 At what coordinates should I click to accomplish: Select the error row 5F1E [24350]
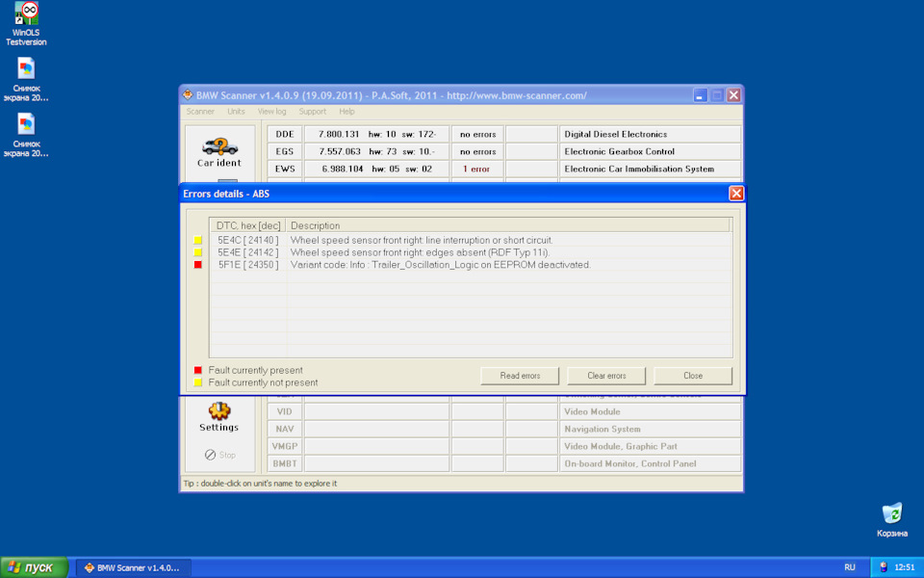tap(471, 265)
